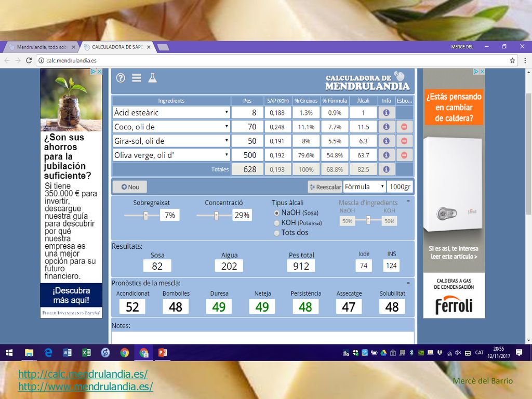Screen dimensions: 532x399
Task: Click into the Notes text area
Action: tap(262, 338)
